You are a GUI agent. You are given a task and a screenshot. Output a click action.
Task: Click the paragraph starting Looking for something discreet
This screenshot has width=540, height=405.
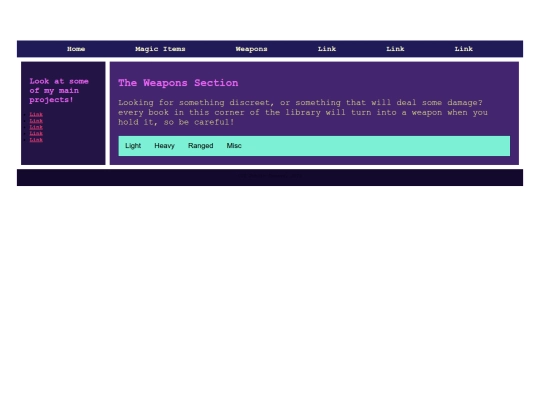[303, 112]
